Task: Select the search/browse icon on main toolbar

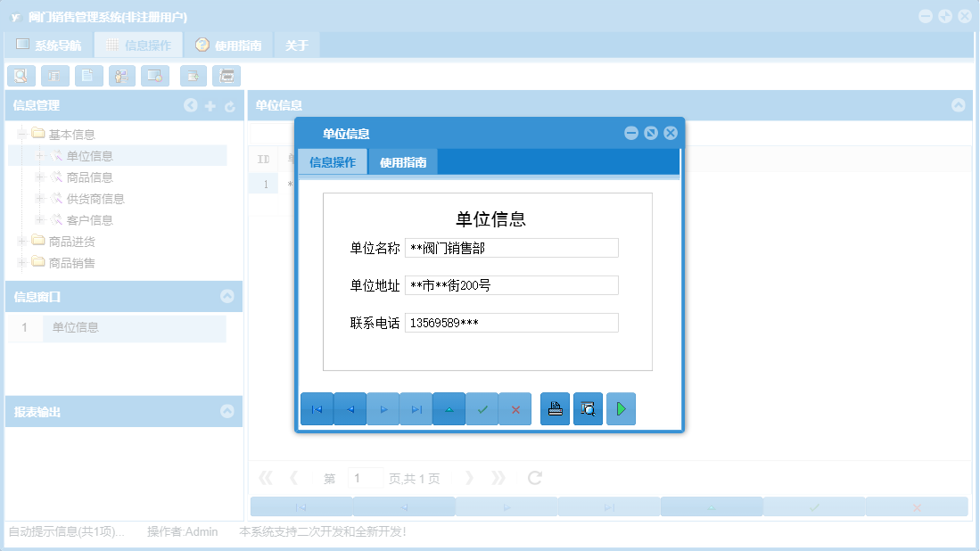Action: (21, 76)
